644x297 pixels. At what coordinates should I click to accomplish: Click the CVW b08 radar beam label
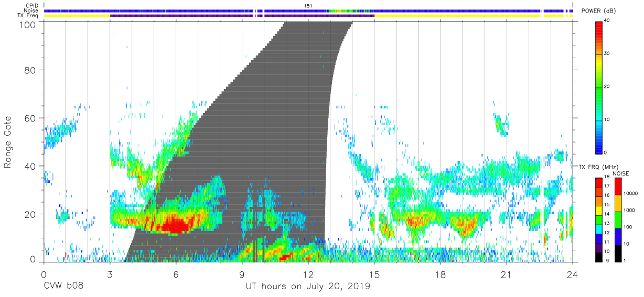point(63,287)
